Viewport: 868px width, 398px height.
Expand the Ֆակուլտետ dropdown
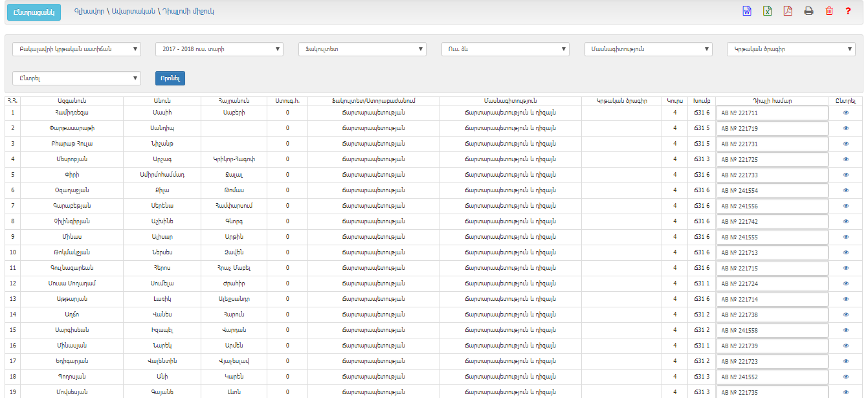coord(362,49)
